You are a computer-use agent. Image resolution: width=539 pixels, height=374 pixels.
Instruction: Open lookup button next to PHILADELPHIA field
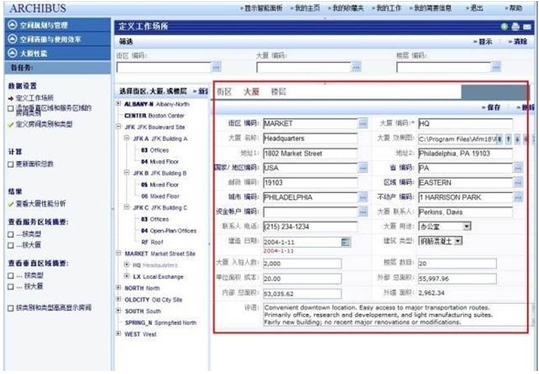tap(363, 197)
